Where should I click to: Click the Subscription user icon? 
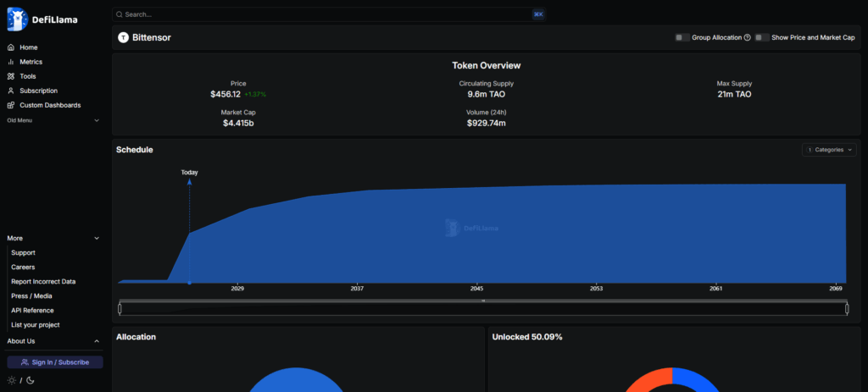pos(11,91)
